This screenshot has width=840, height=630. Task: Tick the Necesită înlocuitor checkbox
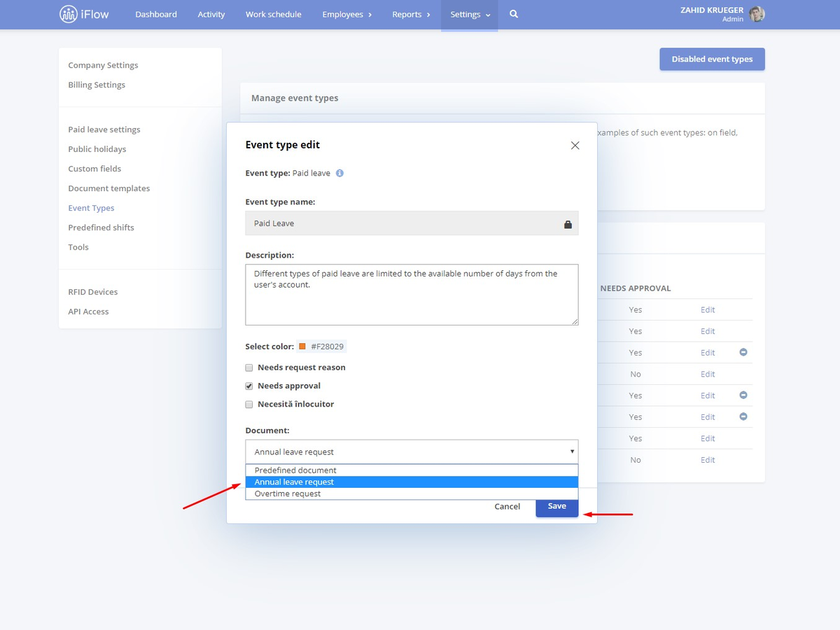coord(249,405)
